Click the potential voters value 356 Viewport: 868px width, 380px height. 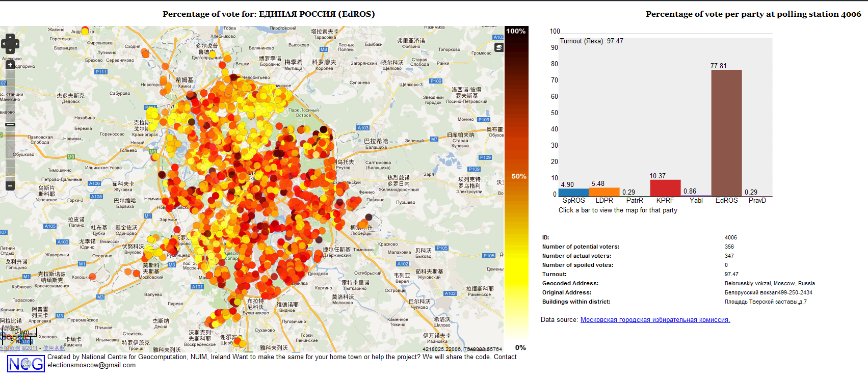click(x=729, y=247)
